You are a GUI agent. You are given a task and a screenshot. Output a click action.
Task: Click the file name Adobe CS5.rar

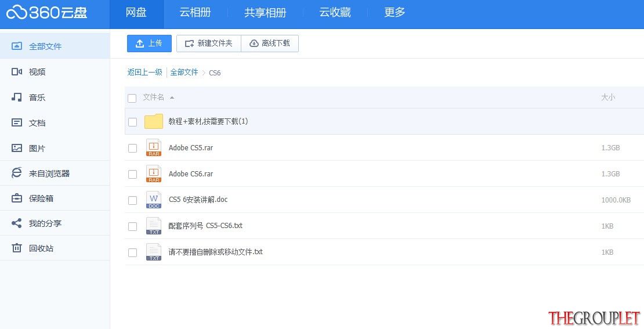click(191, 148)
